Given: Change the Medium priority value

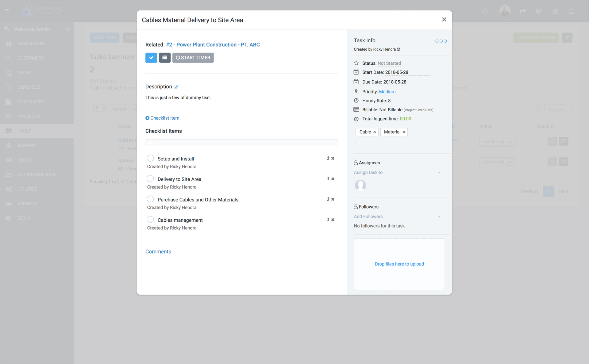Looking at the screenshot, I should pyautogui.click(x=387, y=92).
